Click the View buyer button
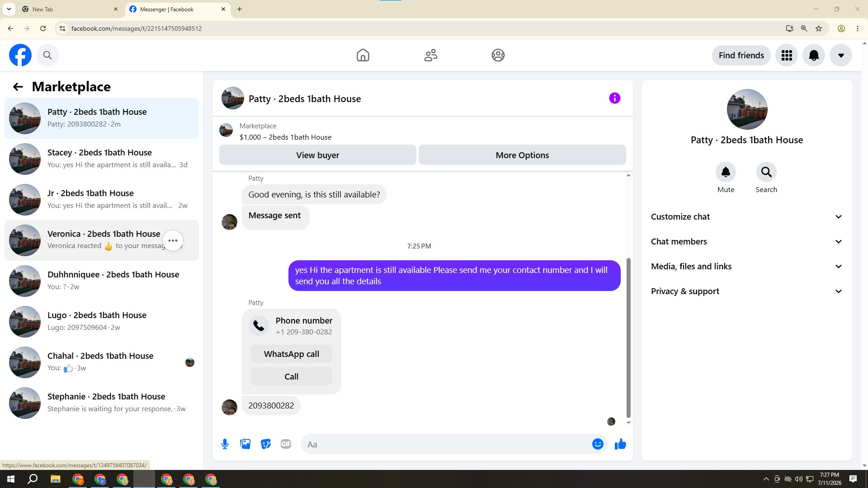868x488 pixels. click(317, 155)
